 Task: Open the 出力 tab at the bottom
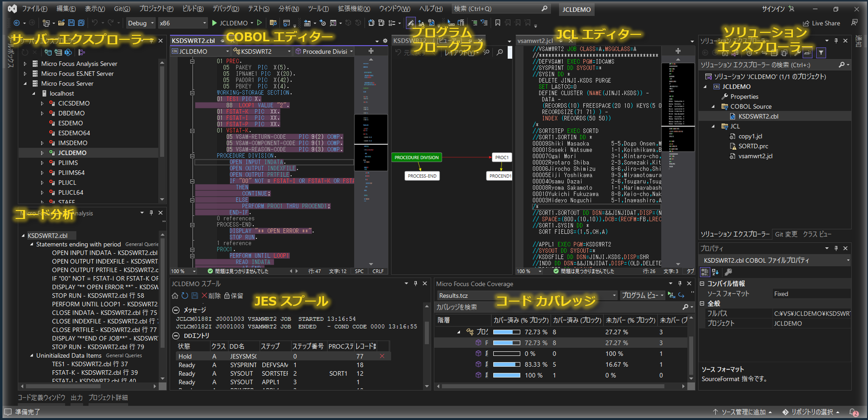[x=77, y=398]
